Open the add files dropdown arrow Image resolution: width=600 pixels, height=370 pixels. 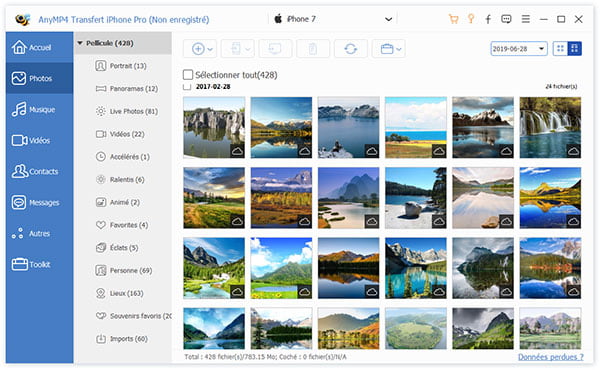pyautogui.click(x=210, y=49)
